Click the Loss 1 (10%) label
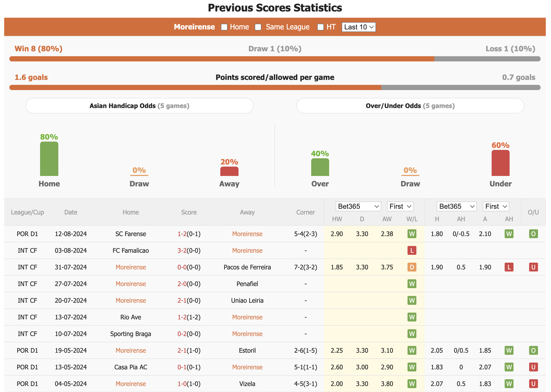The width and height of the screenshot is (551, 392). point(510,49)
